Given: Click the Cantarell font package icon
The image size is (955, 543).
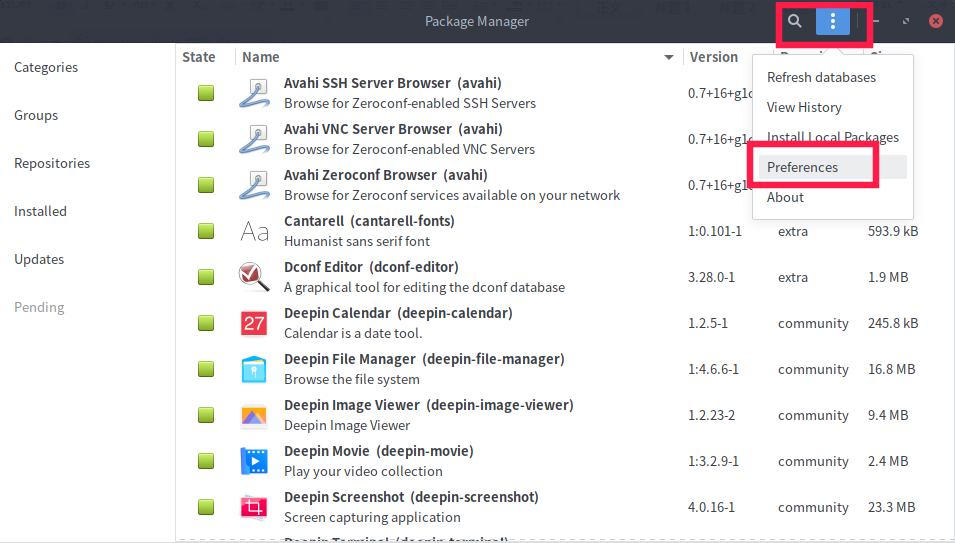Looking at the screenshot, I should (254, 231).
